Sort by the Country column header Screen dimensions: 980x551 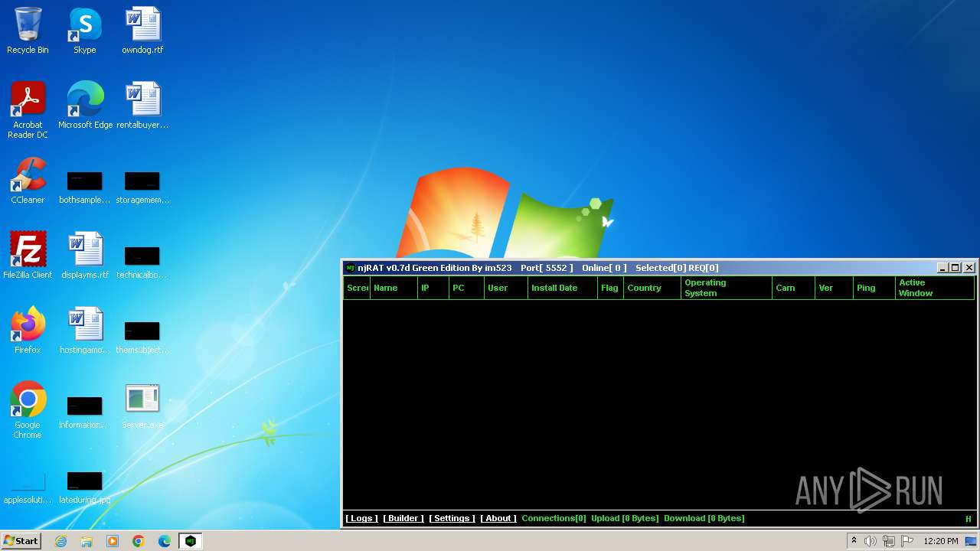[x=652, y=288]
